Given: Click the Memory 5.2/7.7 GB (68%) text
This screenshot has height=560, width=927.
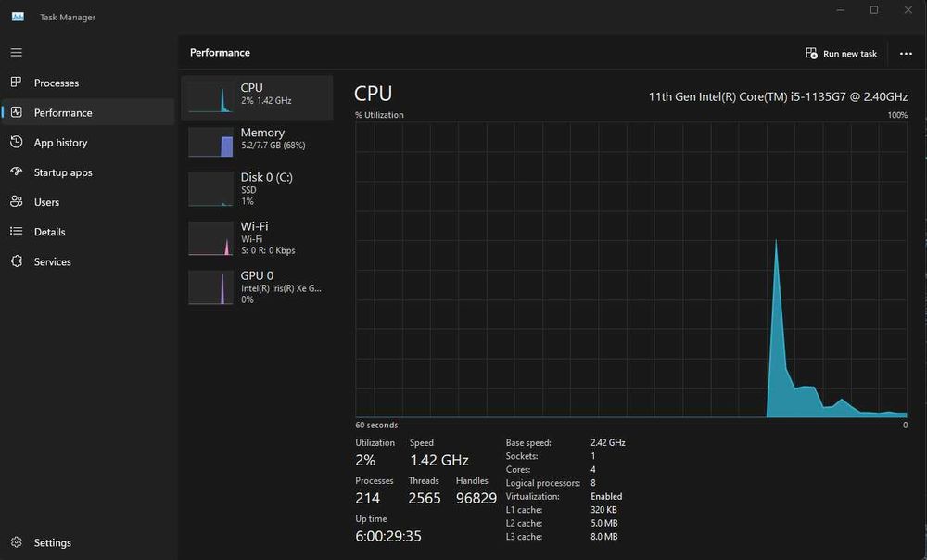Looking at the screenshot, I should (x=273, y=146).
